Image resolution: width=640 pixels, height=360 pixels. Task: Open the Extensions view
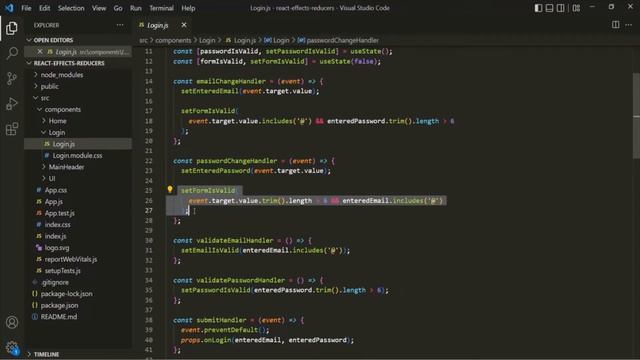(12, 129)
